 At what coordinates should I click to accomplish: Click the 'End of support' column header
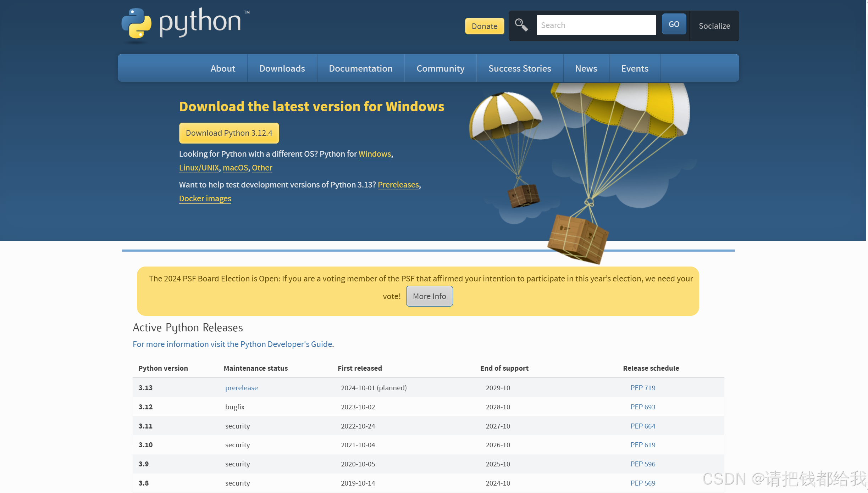coord(504,368)
